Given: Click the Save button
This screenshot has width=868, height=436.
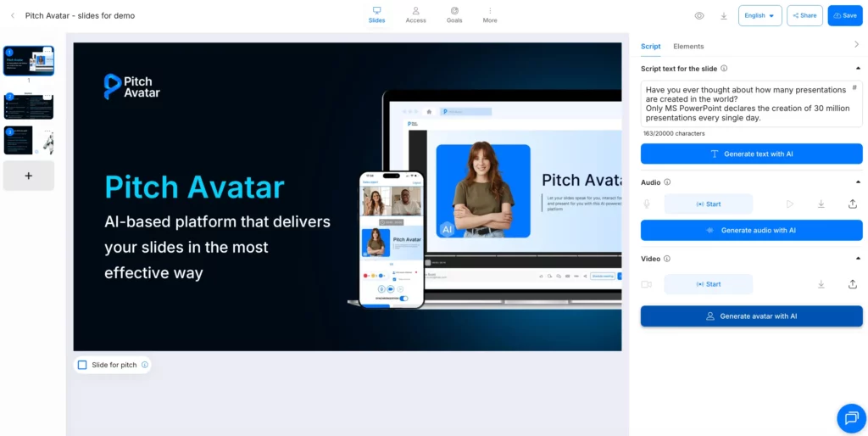Looking at the screenshot, I should (844, 15).
